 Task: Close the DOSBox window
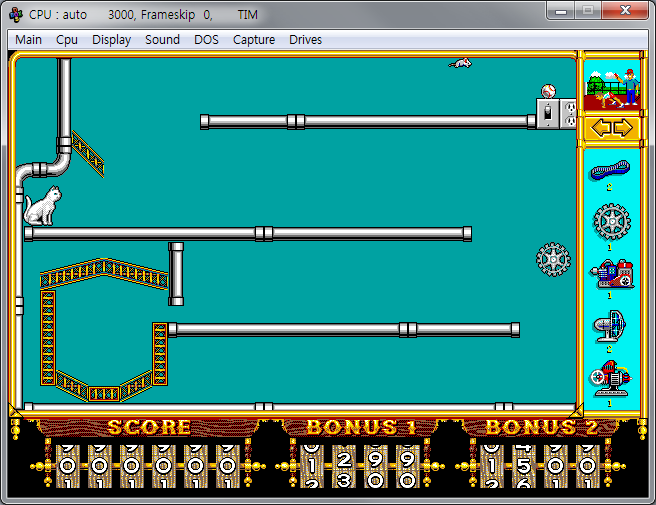pos(625,11)
